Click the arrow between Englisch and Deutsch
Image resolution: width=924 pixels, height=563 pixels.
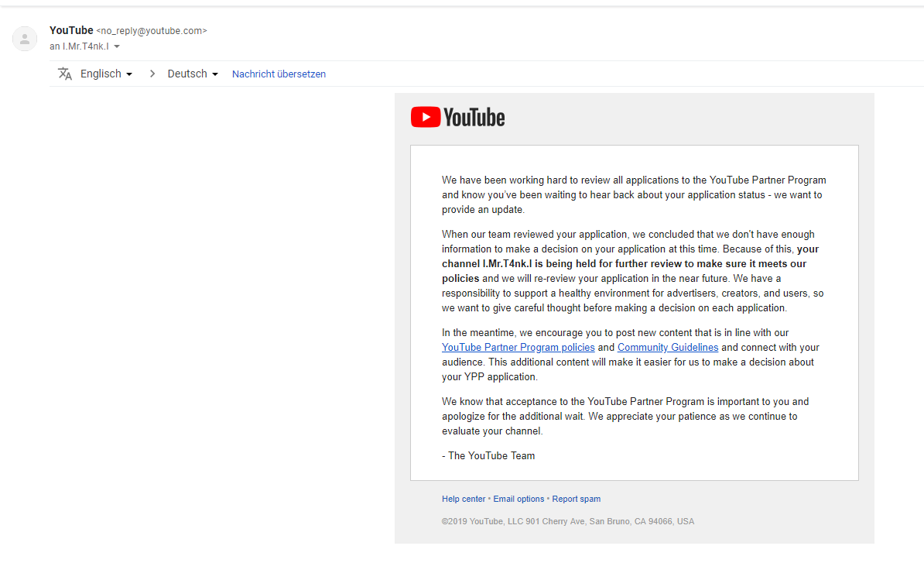[x=152, y=74]
